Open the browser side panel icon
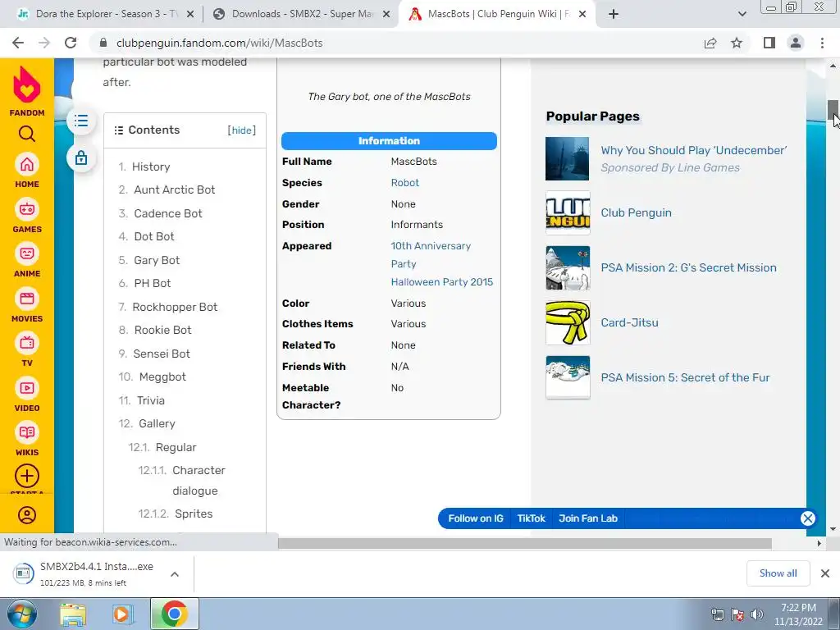The image size is (840, 630). [x=769, y=43]
